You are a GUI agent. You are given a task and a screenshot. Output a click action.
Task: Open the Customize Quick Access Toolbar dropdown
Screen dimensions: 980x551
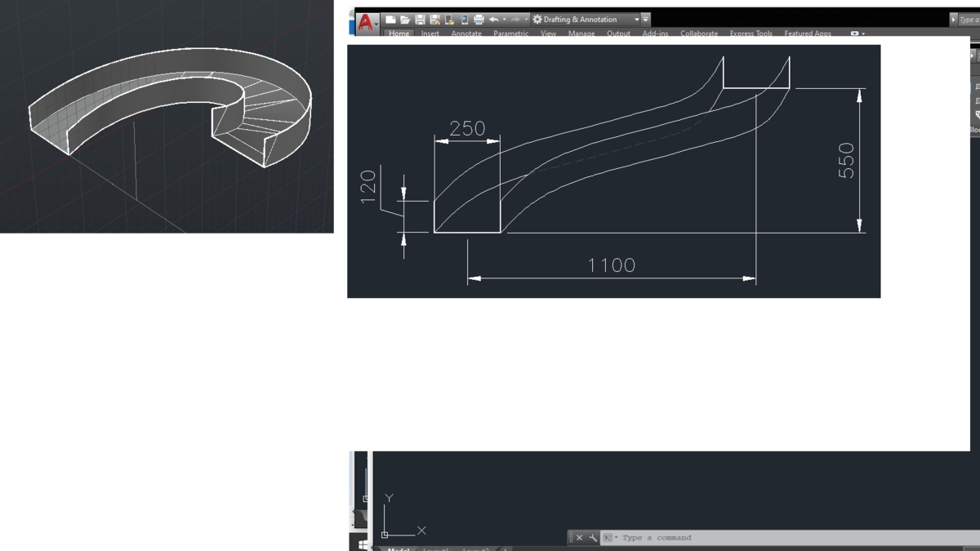point(645,20)
